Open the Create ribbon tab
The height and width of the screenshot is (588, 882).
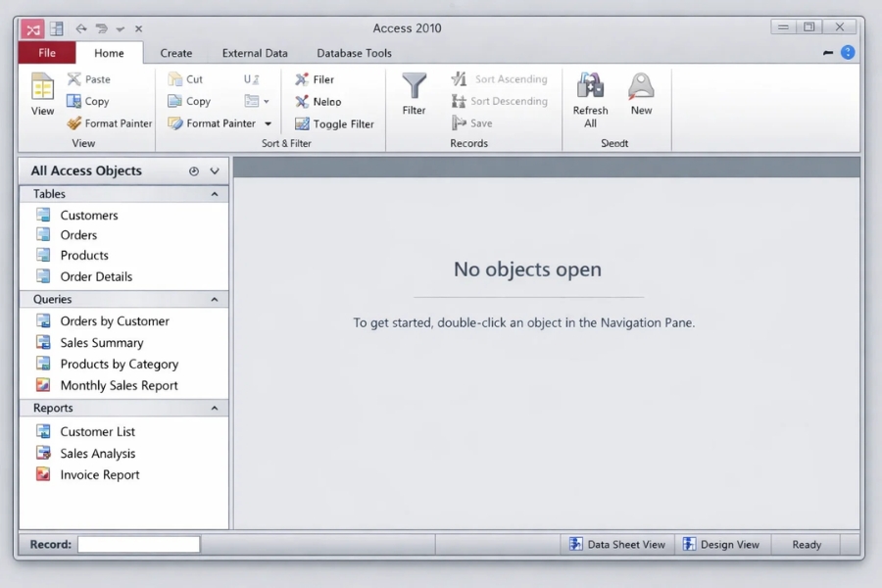pos(176,53)
